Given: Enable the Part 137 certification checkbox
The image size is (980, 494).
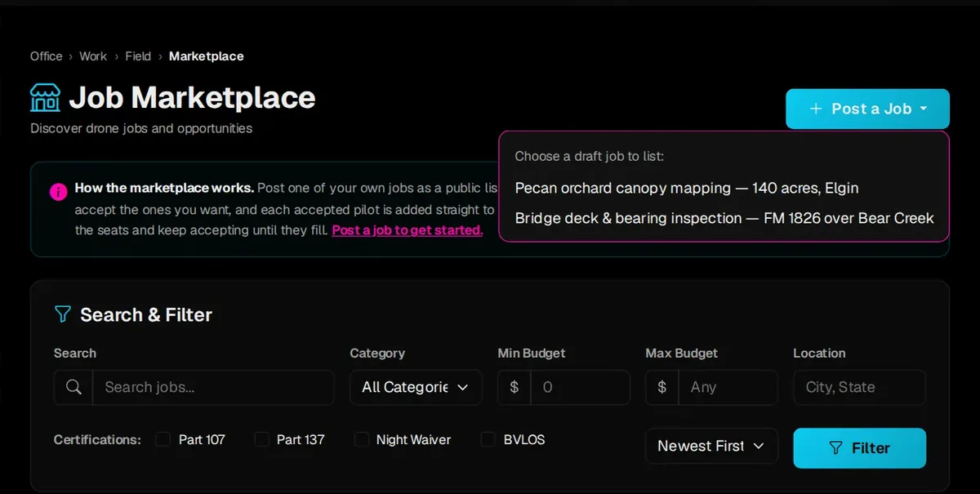Looking at the screenshot, I should [261, 439].
